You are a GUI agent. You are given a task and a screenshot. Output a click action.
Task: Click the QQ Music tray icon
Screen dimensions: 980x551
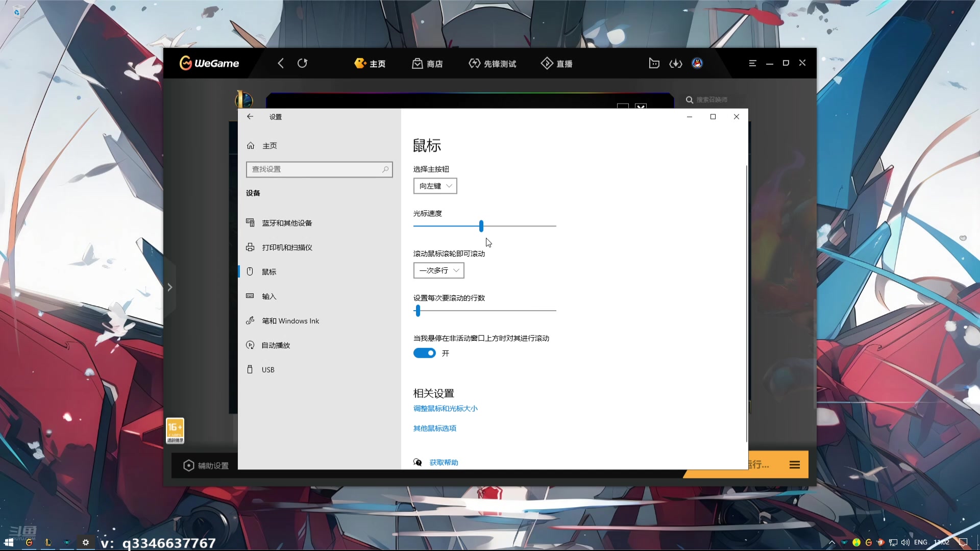point(856,542)
